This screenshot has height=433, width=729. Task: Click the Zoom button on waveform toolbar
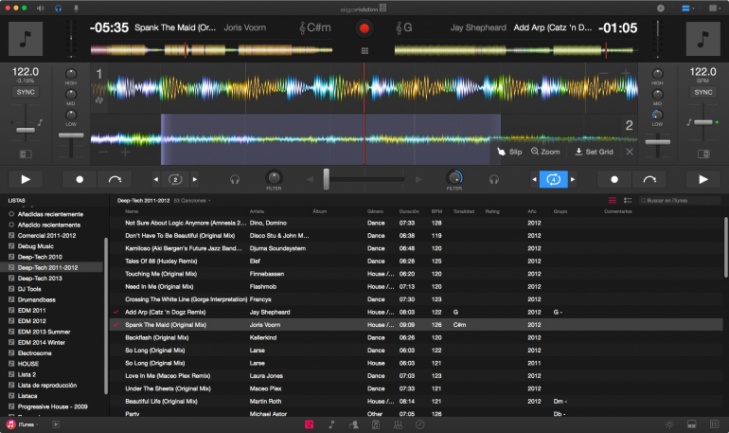[x=546, y=152]
